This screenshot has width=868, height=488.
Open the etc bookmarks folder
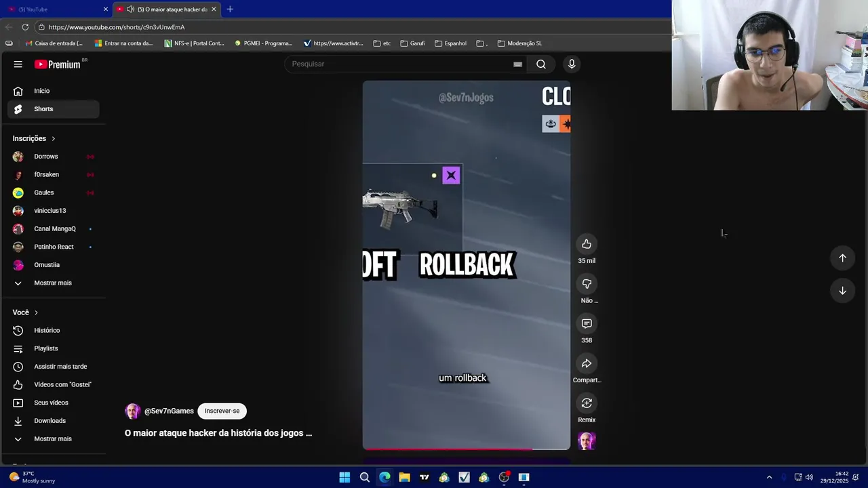[382, 43]
